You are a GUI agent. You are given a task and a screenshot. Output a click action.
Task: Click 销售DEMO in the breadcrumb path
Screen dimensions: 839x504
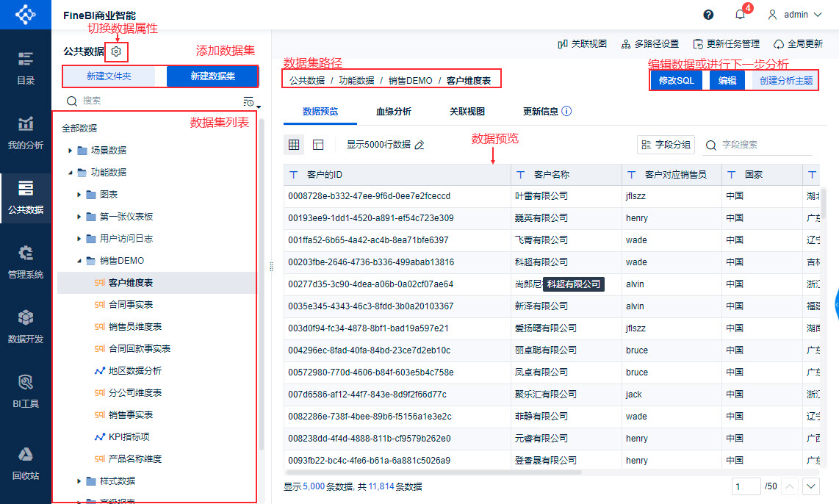click(x=411, y=80)
